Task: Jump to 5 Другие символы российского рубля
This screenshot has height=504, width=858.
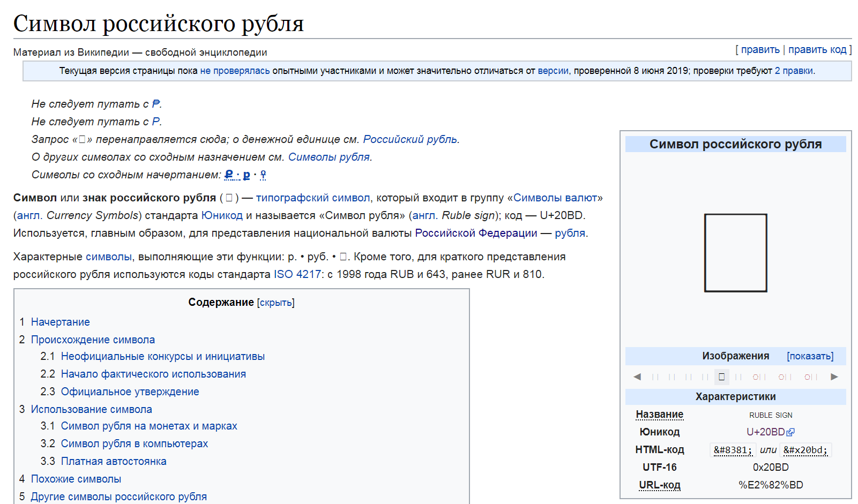Action: coord(119,497)
